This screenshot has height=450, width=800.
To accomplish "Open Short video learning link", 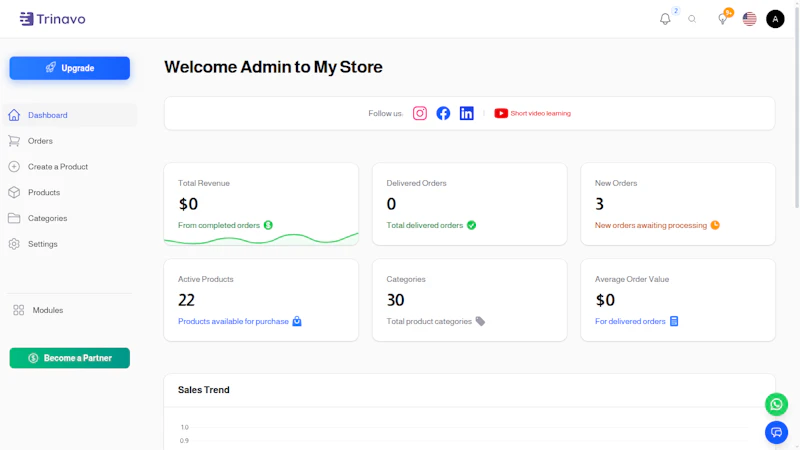I will pos(540,113).
